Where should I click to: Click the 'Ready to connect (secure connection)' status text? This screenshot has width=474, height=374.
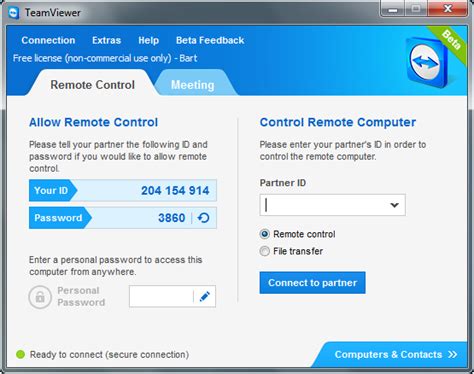(109, 355)
